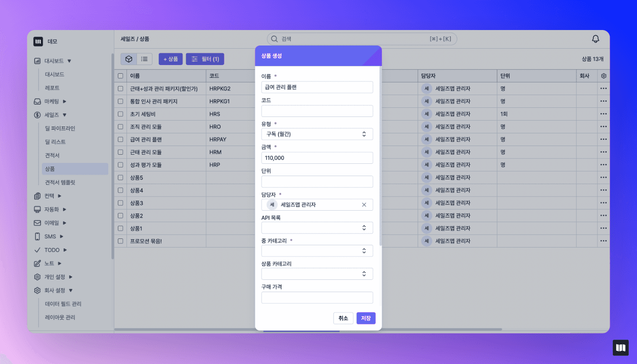Open 견적서 in the sidebar
The image size is (637, 364).
(x=52, y=156)
